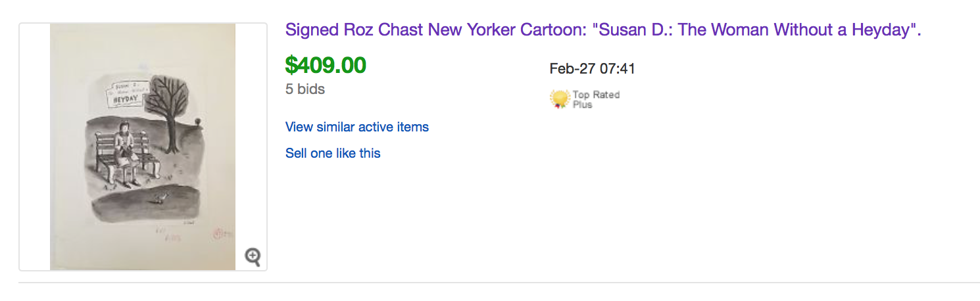Click the word Signed in listing title
Screen dimensions: 980x301
coord(308,30)
